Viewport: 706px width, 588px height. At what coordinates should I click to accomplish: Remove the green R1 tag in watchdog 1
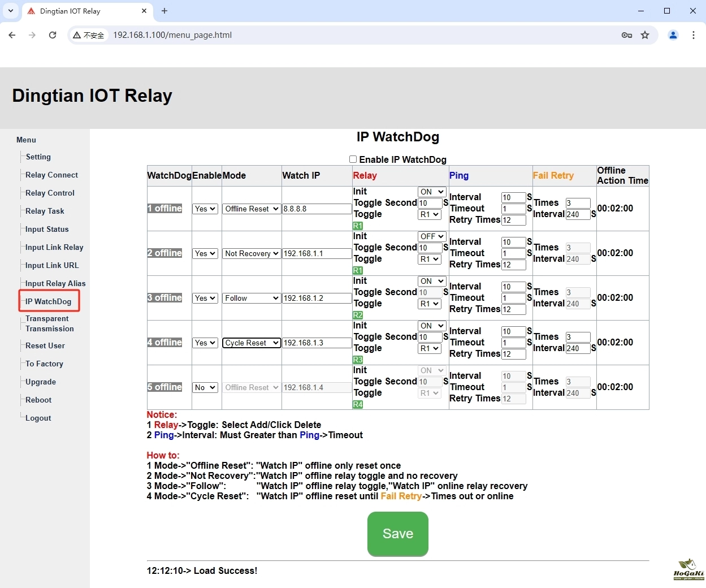click(x=358, y=226)
